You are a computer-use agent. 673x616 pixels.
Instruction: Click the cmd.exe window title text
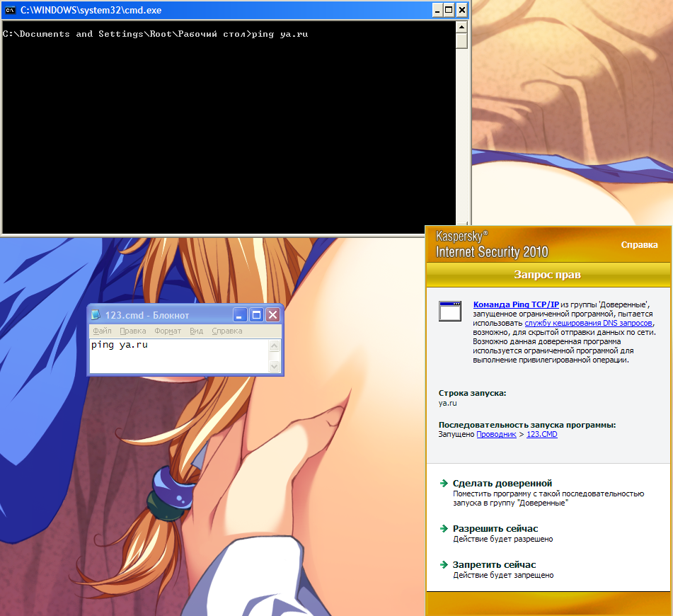pyautogui.click(x=91, y=11)
